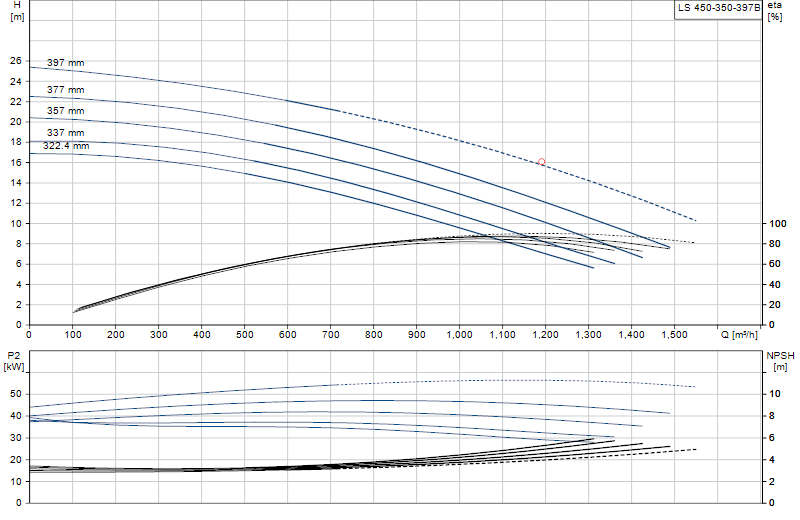Click the 1,500 flow axis tick
This screenshot has height=520, width=800.
[674, 335]
